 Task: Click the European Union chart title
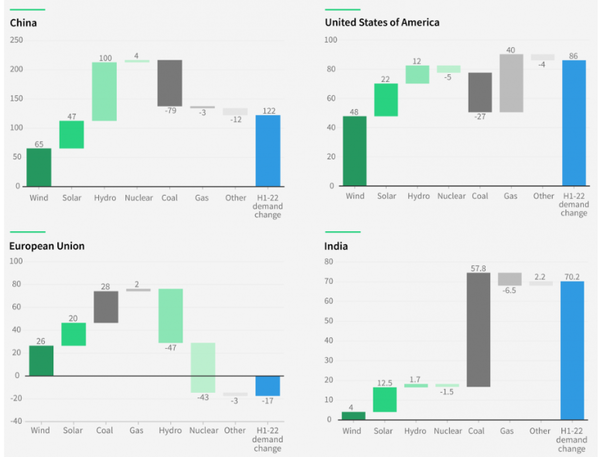48,245
